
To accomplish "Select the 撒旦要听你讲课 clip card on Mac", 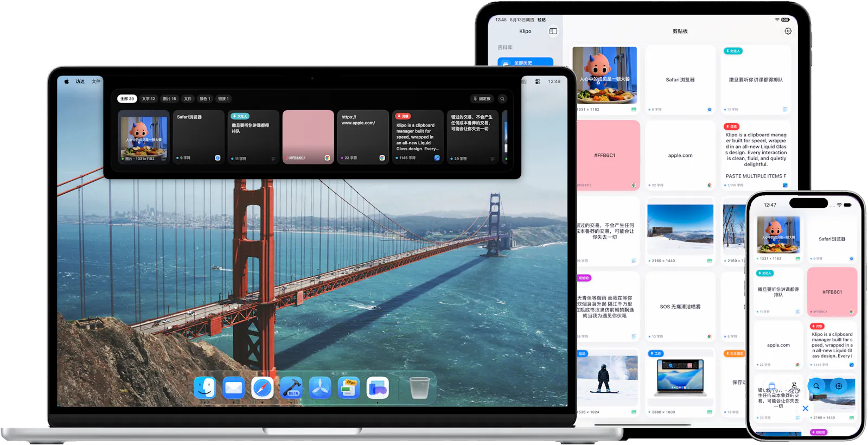I will click(x=253, y=137).
